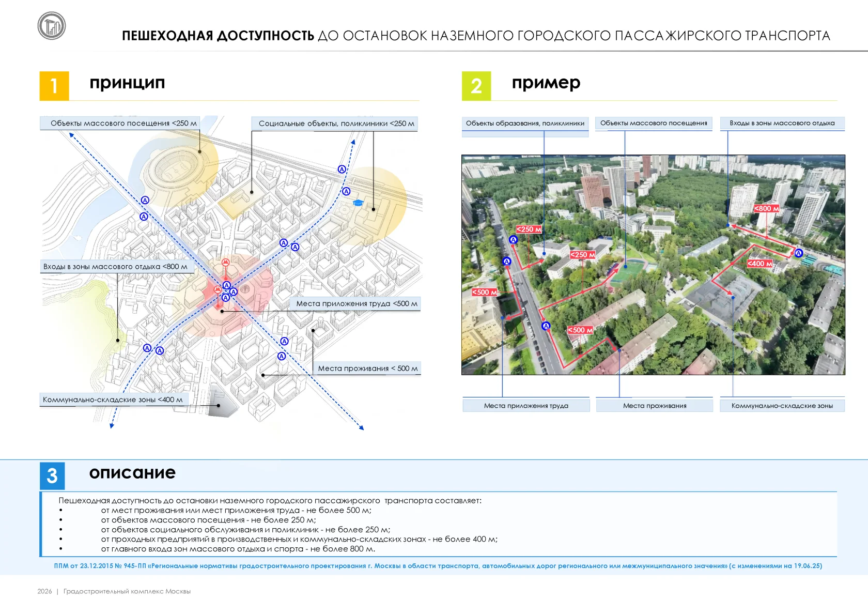
Task: Click the blue reference "ППМ от 23.12.2015 № 945-ПП"
Action: [100, 566]
